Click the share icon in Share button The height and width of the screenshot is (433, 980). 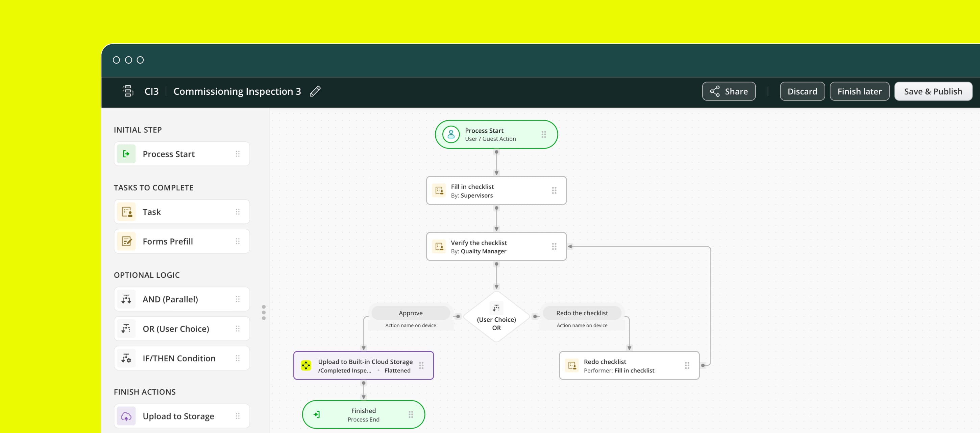714,91
